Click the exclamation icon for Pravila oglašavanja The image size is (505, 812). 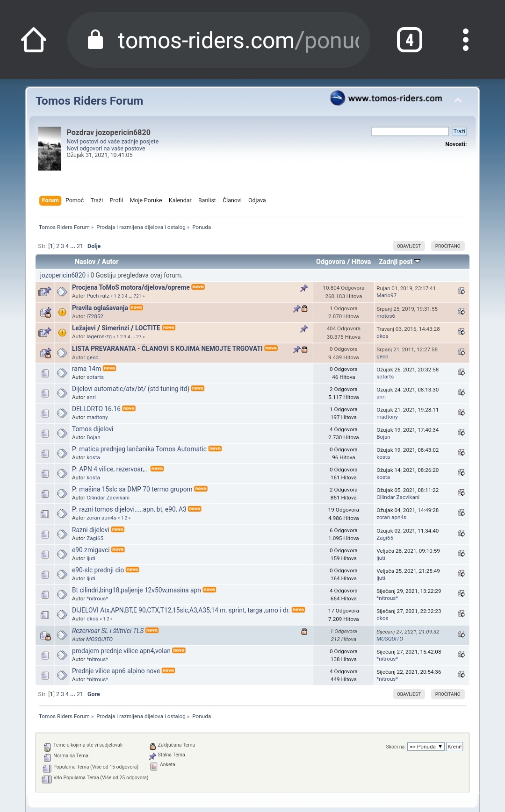tap(62, 312)
